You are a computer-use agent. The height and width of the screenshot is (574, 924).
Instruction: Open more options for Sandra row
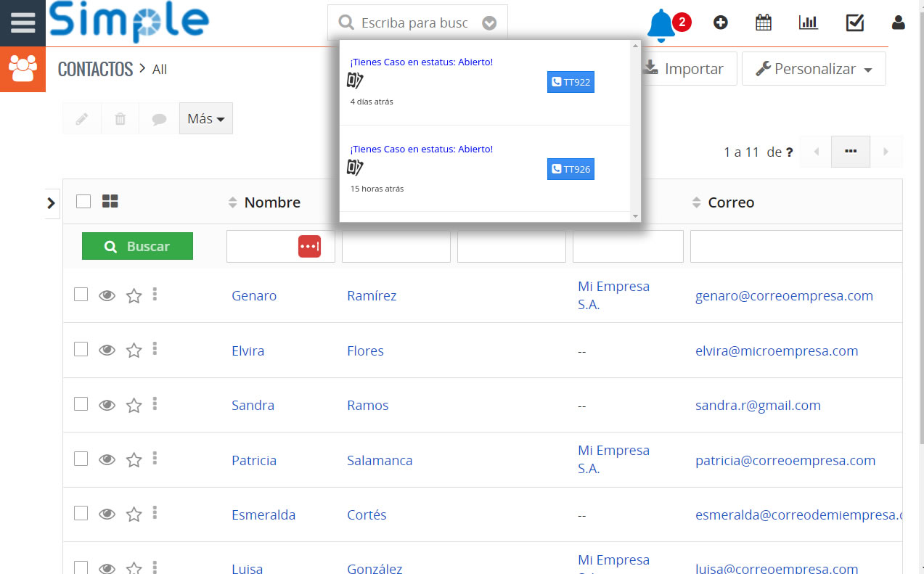pos(155,403)
